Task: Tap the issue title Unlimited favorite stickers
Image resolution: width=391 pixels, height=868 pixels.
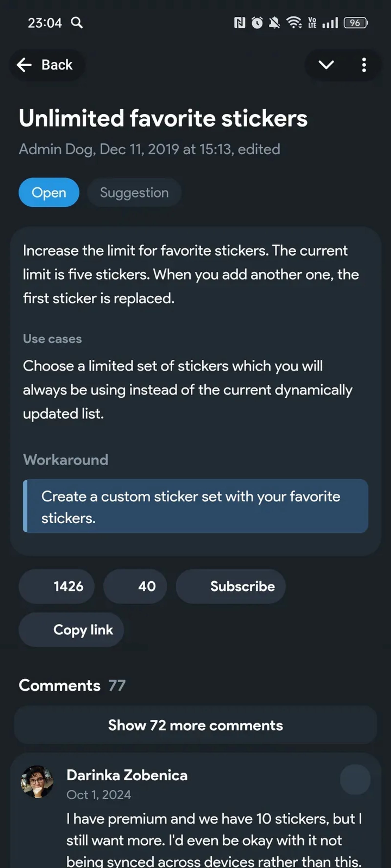Action: click(x=164, y=118)
